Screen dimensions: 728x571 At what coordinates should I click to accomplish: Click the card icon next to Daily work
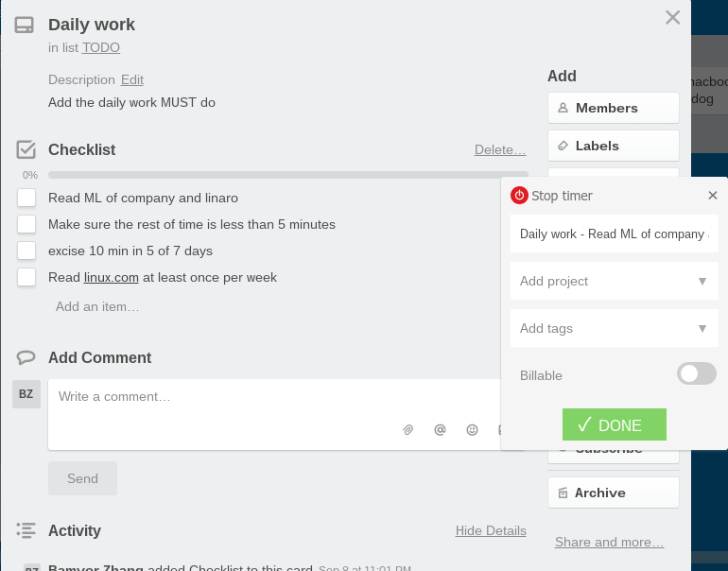(25, 26)
